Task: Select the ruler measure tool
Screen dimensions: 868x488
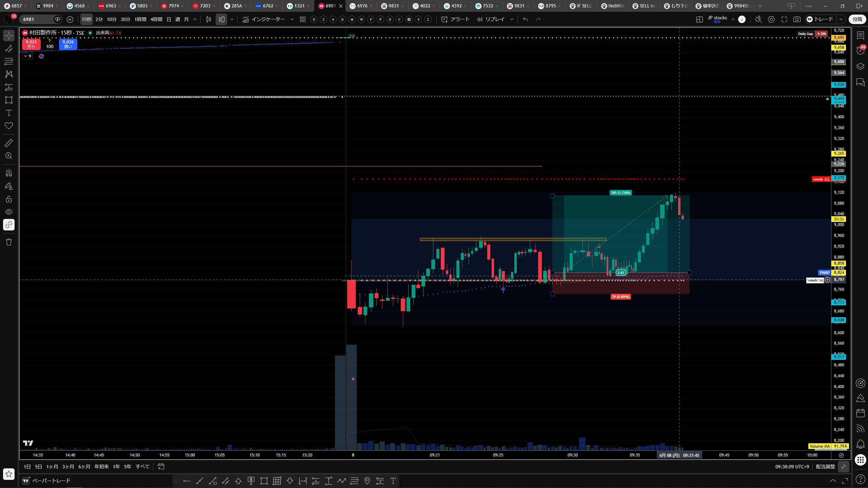Action: tap(9, 143)
